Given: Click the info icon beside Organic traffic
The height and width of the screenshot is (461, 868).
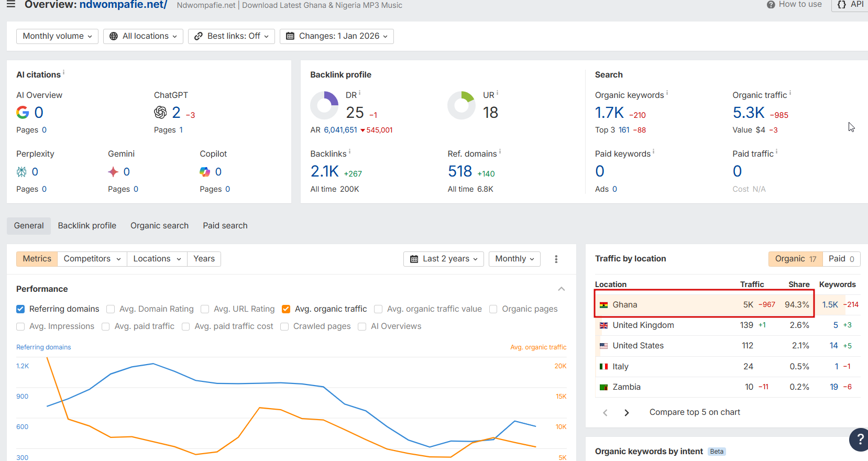Looking at the screenshot, I should click(790, 93).
